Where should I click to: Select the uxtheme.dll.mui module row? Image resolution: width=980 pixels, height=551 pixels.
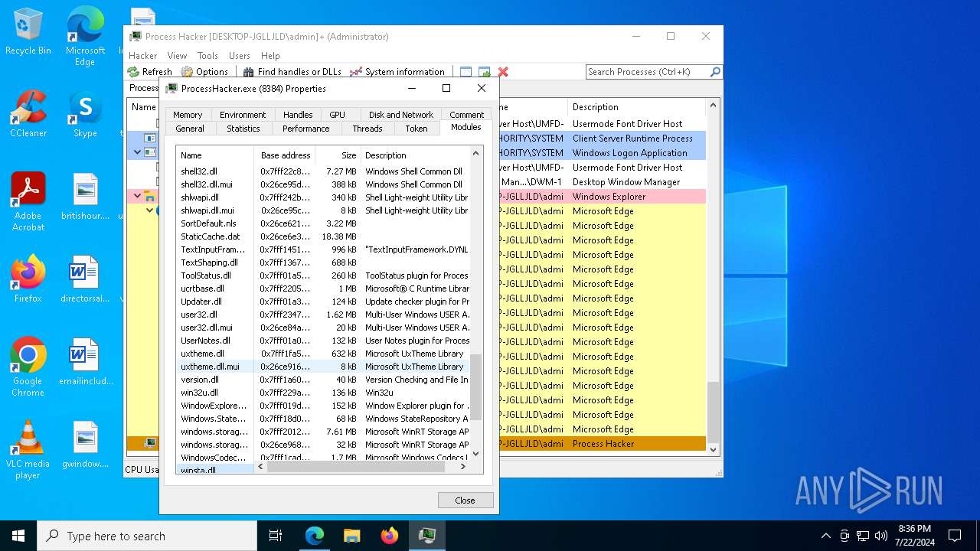point(322,367)
